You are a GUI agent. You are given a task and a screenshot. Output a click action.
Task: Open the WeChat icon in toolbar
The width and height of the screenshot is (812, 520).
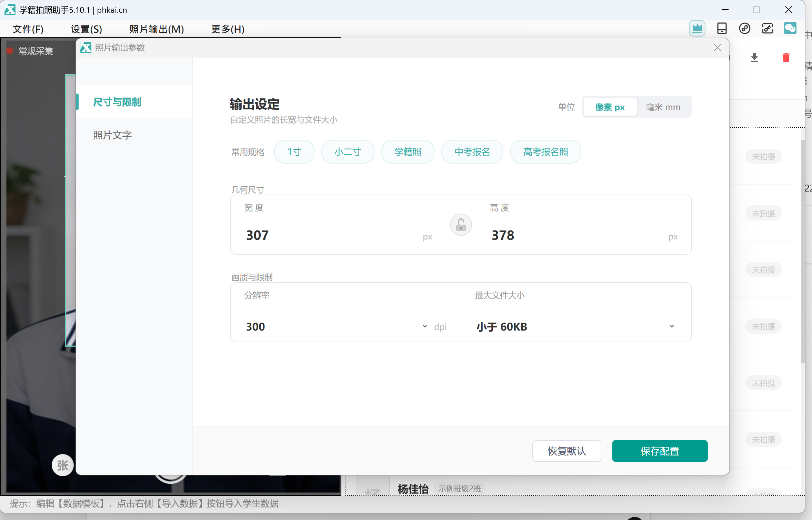point(790,28)
